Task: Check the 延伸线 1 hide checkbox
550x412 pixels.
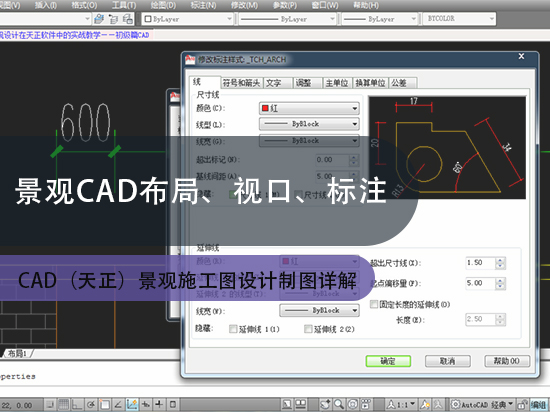Action: [233, 329]
